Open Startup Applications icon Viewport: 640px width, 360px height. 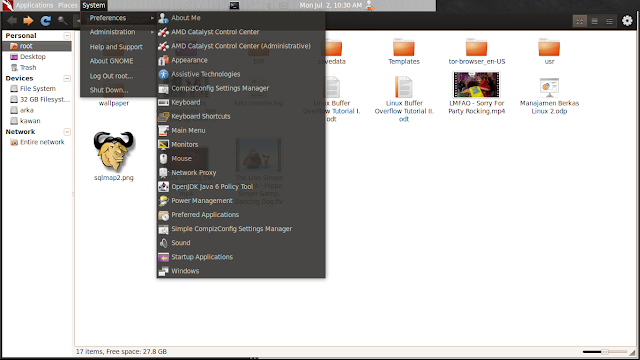(163, 257)
